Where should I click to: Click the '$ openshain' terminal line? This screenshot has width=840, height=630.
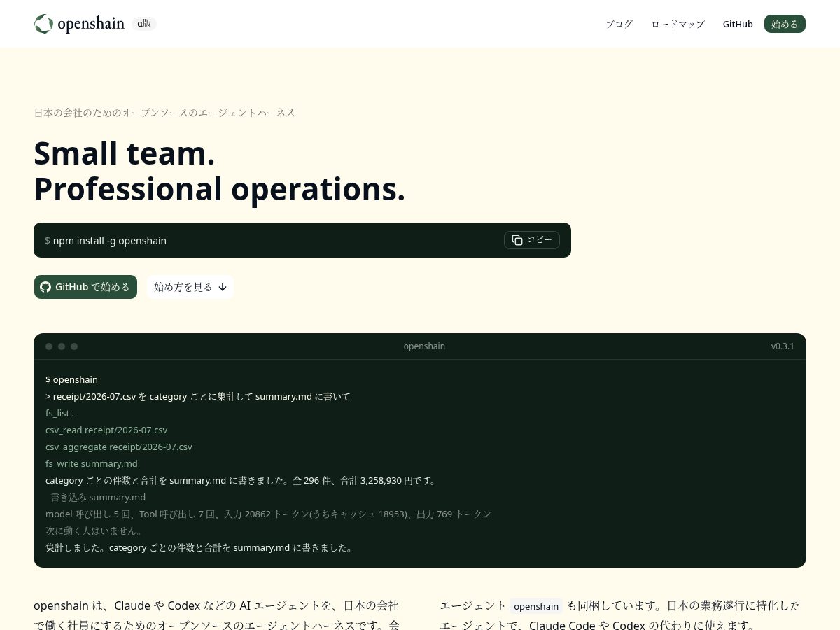(71, 379)
